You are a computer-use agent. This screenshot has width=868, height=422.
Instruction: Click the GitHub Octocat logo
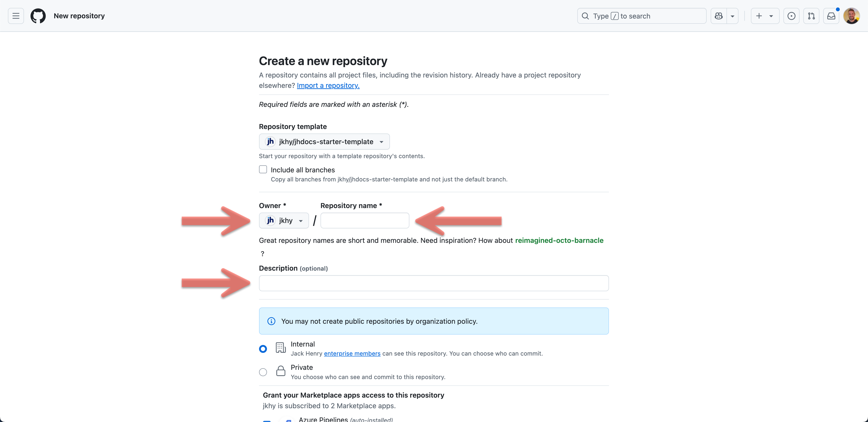coord(38,16)
